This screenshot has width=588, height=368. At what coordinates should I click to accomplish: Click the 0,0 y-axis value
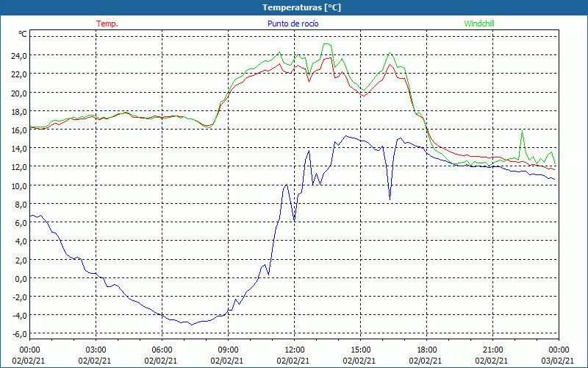21,279
